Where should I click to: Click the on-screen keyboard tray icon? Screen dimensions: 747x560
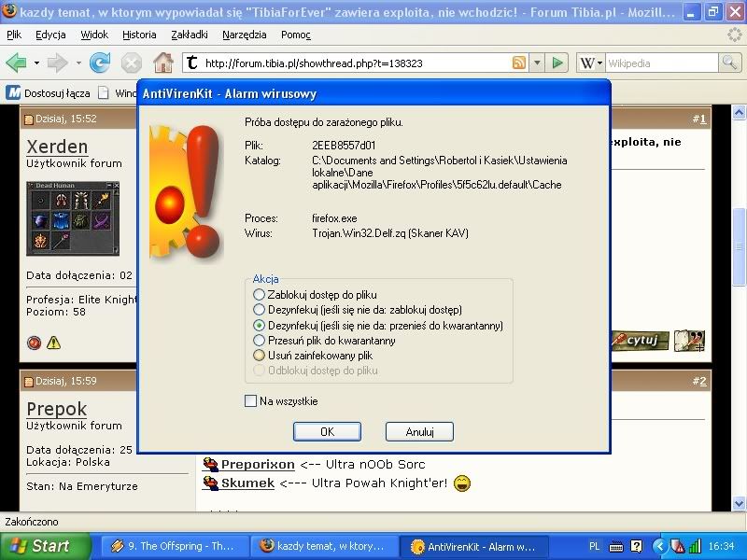point(616,546)
